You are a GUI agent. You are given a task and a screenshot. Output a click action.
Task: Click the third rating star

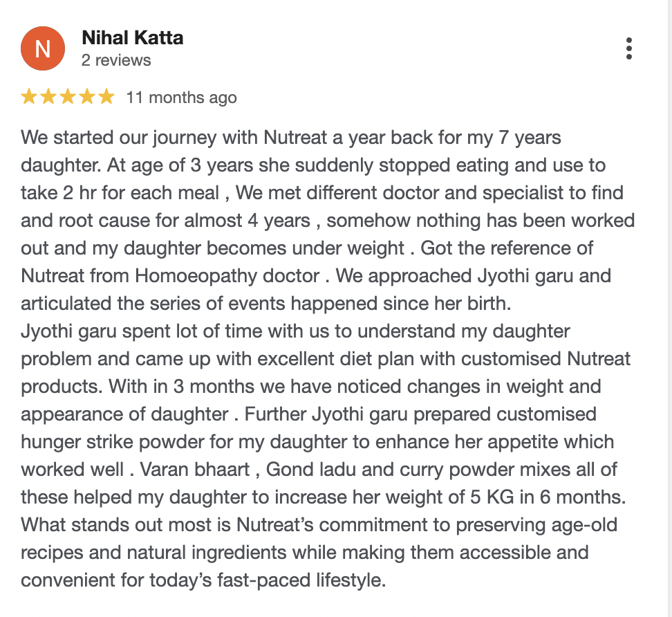[68, 97]
